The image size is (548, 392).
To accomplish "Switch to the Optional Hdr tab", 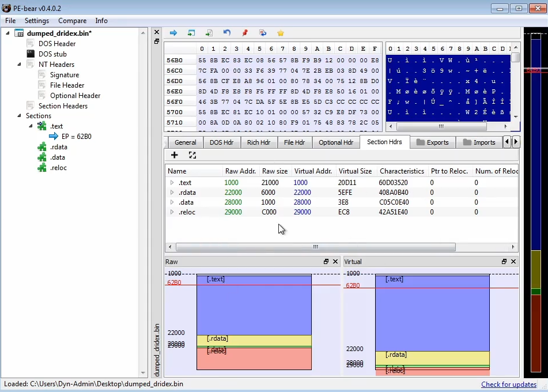I will 335,142.
